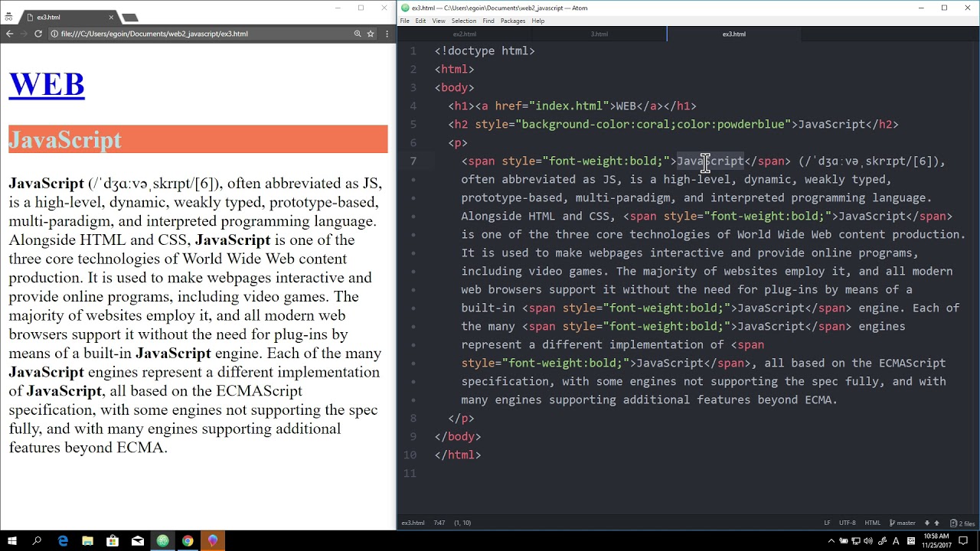The image size is (980, 551).
Task: Change grammar selector HTML
Action: pos(872,523)
